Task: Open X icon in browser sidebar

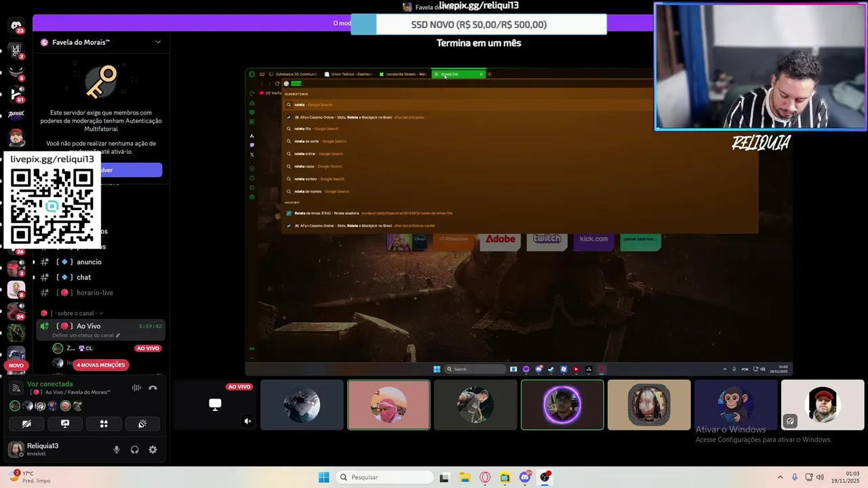Action: (252, 155)
